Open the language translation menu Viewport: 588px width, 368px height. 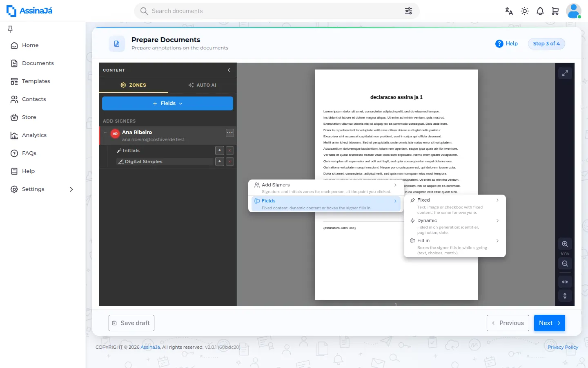coord(509,11)
